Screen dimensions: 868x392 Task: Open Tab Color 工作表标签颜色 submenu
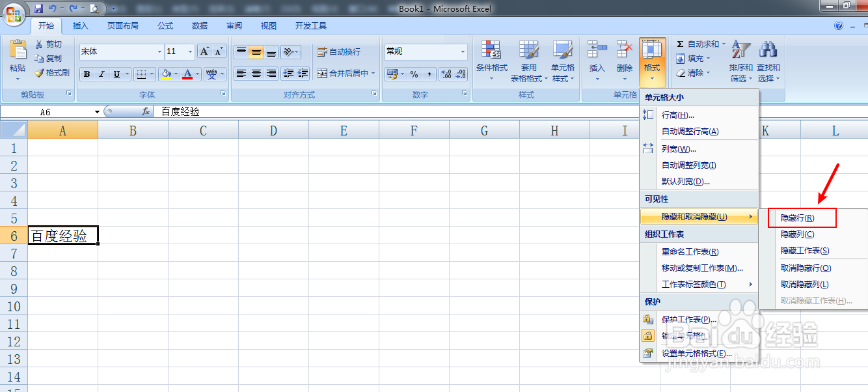point(699,285)
